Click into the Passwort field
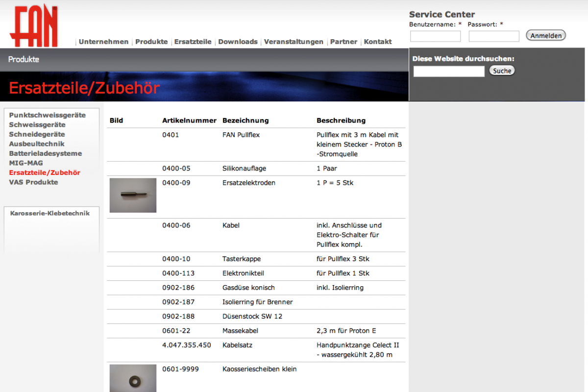Screen dimensions: 588x392 tap(493, 36)
